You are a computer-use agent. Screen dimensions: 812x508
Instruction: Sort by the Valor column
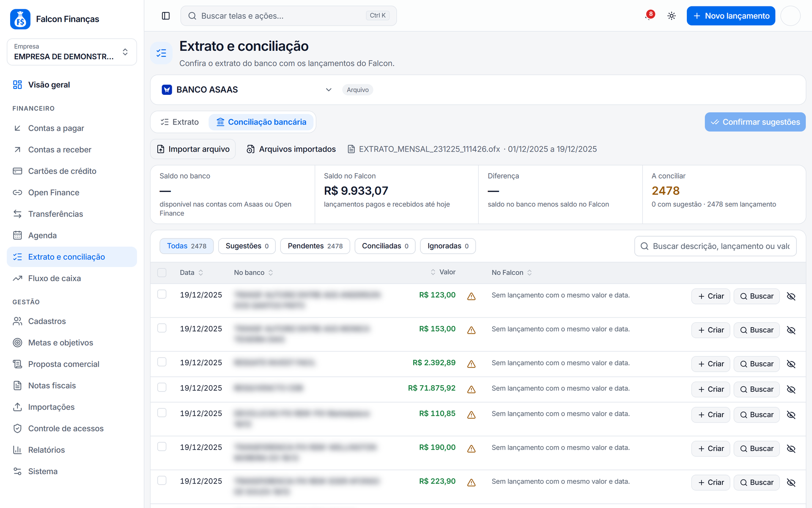click(443, 272)
